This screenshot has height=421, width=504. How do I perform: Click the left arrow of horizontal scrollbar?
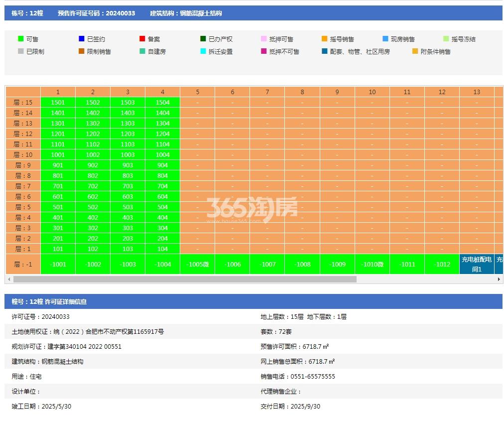[9, 279]
